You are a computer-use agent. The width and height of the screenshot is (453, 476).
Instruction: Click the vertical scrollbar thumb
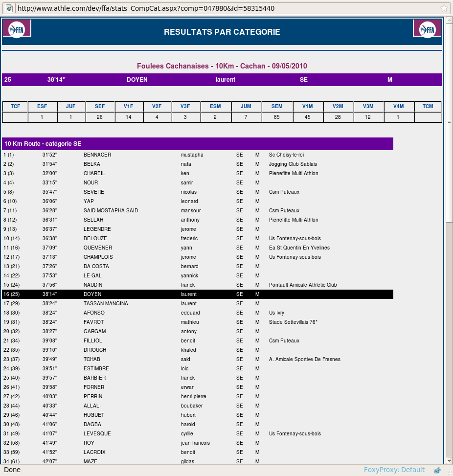pos(449,123)
